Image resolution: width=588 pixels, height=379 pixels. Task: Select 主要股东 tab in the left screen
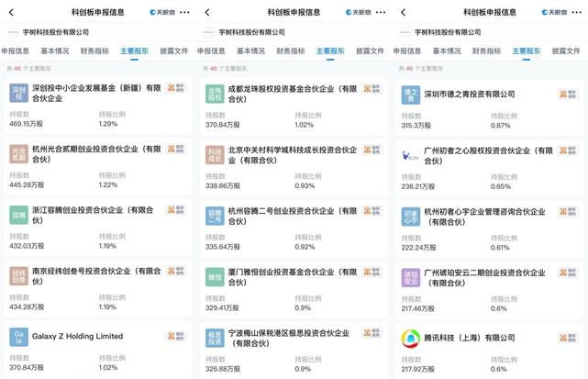(x=134, y=51)
